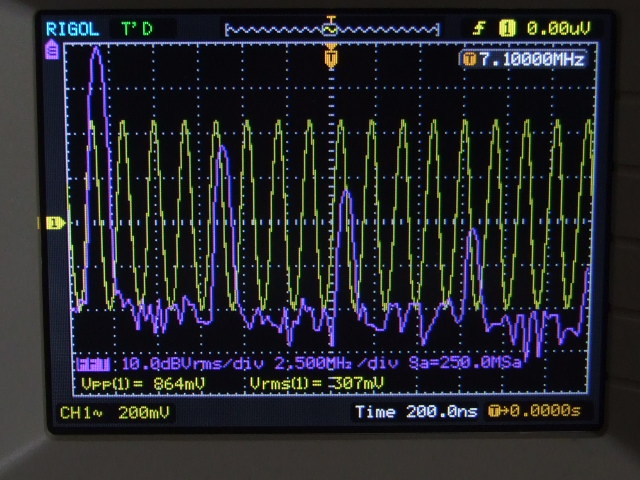Click the tallest purple FFT peak
Viewport: 640px width, 480px height.
click(96, 52)
